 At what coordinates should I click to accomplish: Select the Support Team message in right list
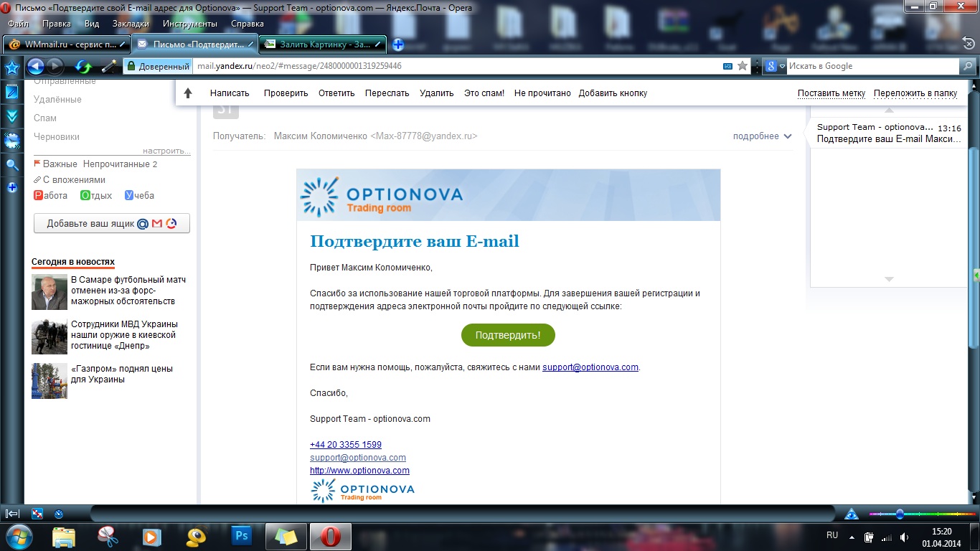[x=889, y=133]
